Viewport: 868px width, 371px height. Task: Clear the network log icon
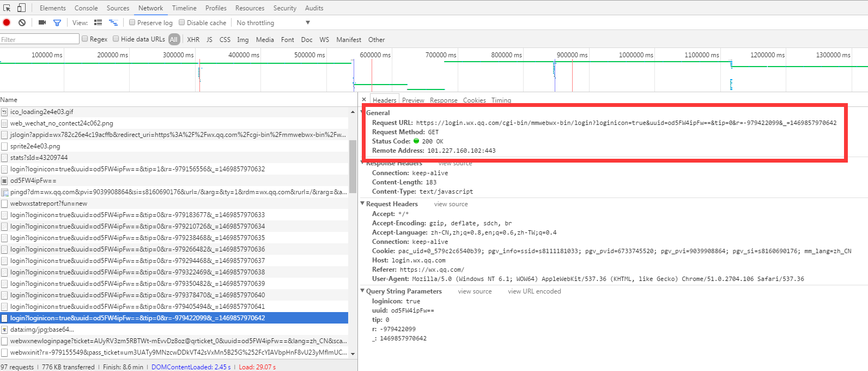point(22,22)
